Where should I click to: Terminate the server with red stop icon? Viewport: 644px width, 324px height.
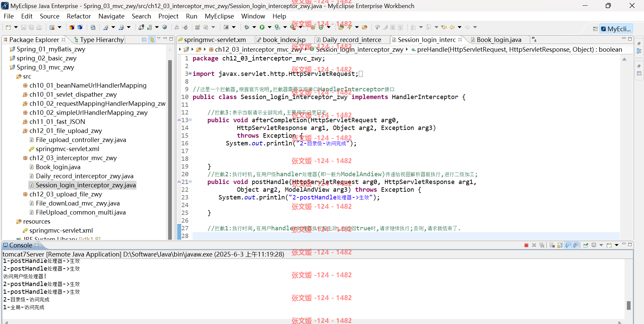[x=526, y=245]
